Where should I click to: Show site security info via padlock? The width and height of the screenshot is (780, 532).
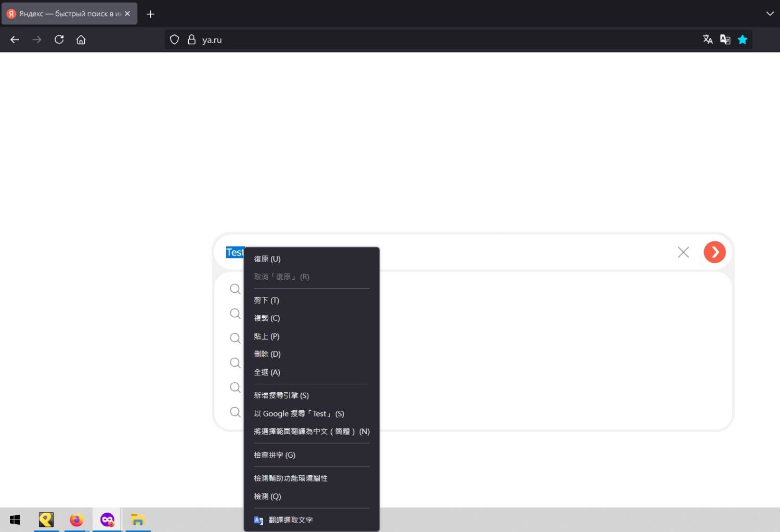(x=191, y=40)
